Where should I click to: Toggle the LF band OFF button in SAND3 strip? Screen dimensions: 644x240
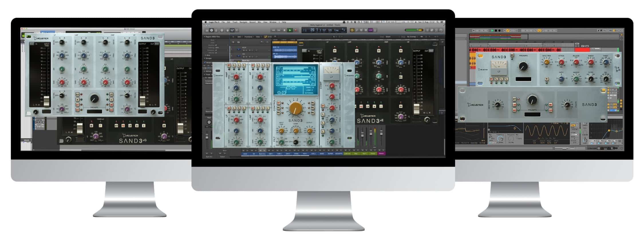[229, 108]
